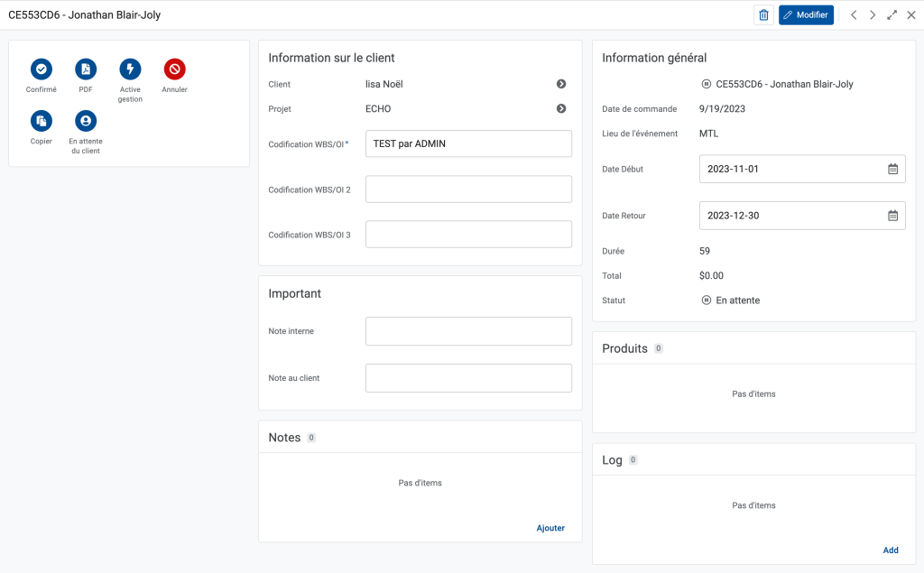The width and height of the screenshot is (924, 573).
Task: Generate the PDF document
Action: [x=86, y=69]
